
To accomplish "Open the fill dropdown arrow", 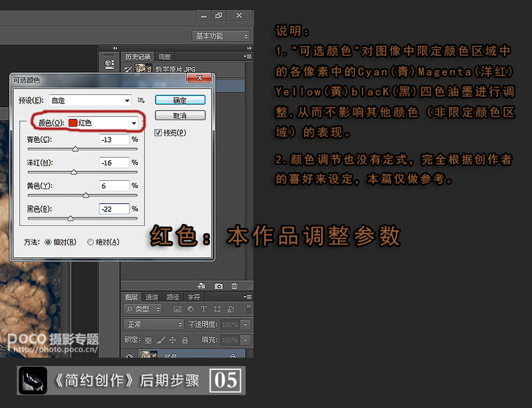I will click(245, 340).
